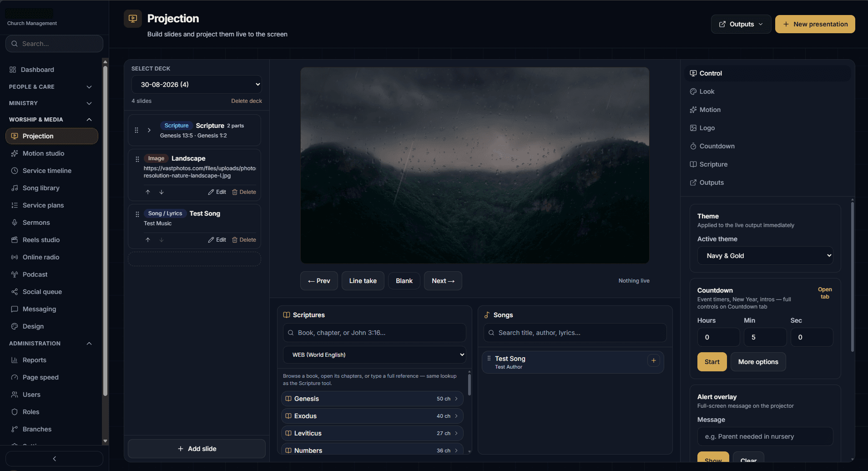Click the scripture reference search field

click(374, 333)
